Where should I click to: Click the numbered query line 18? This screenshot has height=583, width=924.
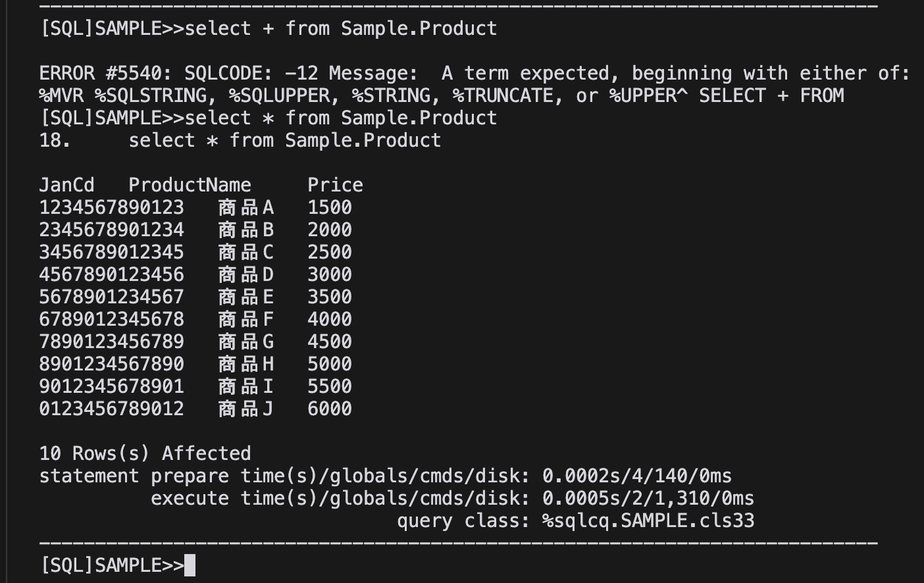click(x=240, y=140)
